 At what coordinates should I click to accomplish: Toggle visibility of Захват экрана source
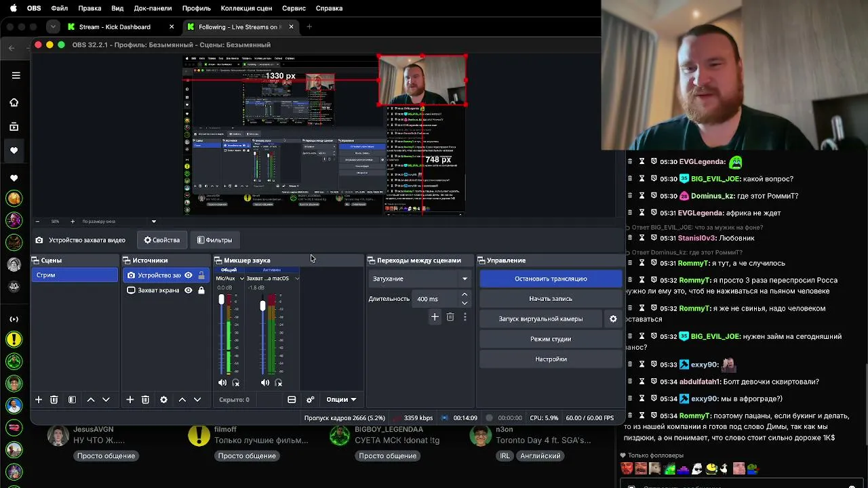[x=189, y=290]
